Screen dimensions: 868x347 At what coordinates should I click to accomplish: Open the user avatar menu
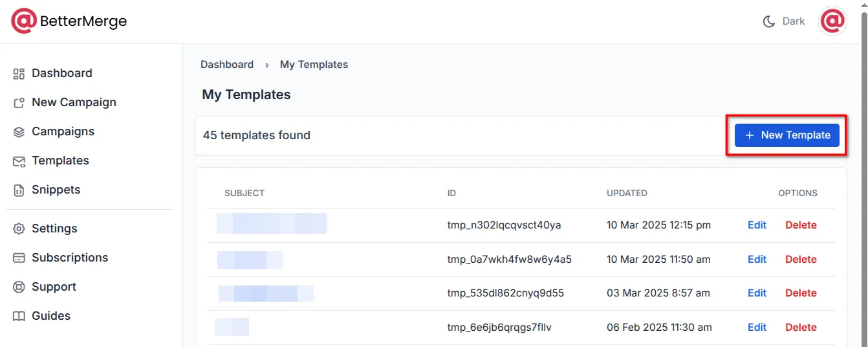point(832,21)
